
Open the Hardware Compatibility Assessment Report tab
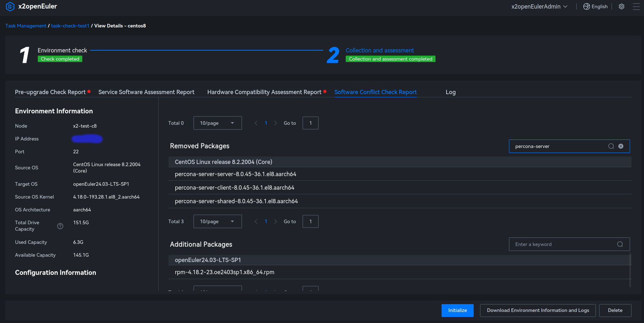[264, 92]
